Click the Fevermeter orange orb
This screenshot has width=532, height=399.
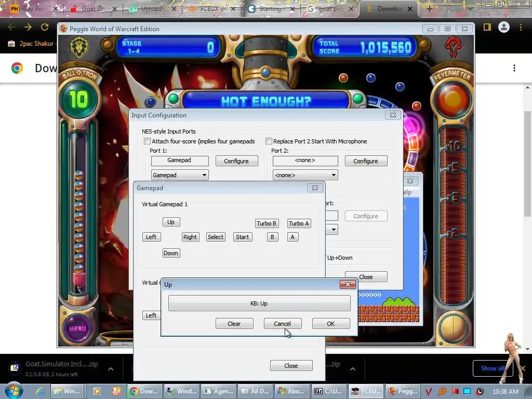point(453,99)
